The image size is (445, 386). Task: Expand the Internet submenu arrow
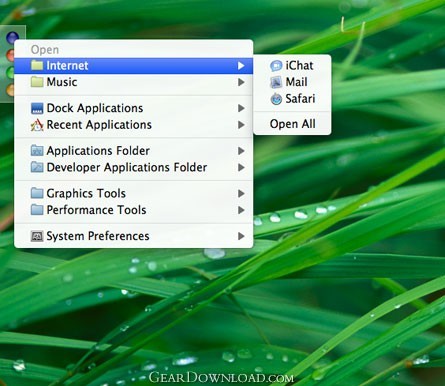tap(241, 66)
